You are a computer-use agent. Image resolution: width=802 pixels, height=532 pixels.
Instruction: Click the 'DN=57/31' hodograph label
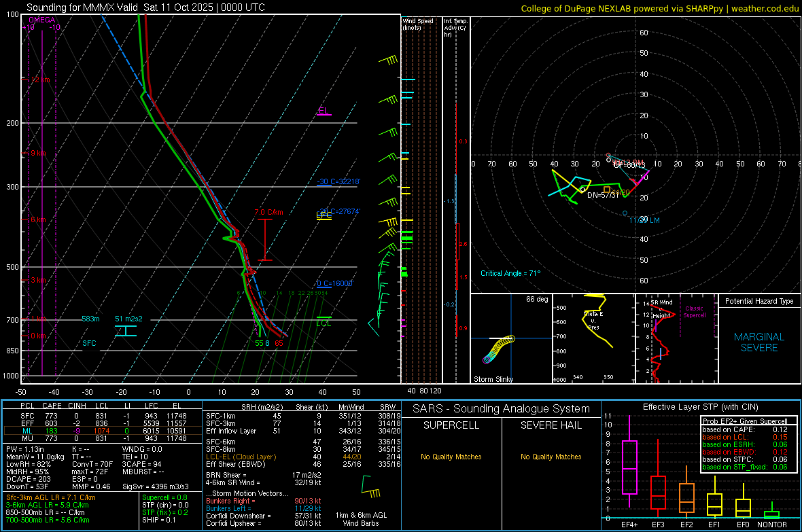pyautogui.click(x=603, y=195)
